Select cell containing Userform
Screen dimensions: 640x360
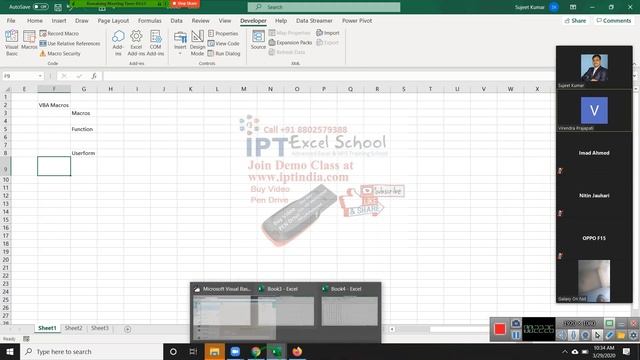(x=84, y=153)
